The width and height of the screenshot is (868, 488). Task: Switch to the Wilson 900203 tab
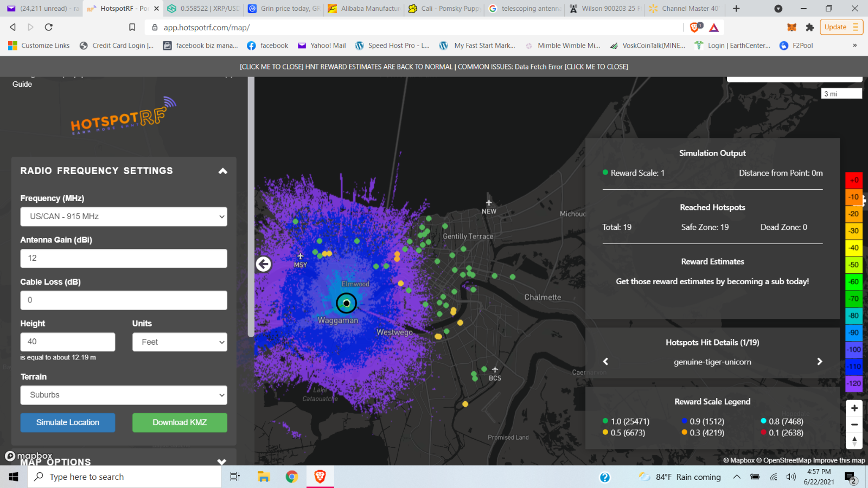[604, 9]
